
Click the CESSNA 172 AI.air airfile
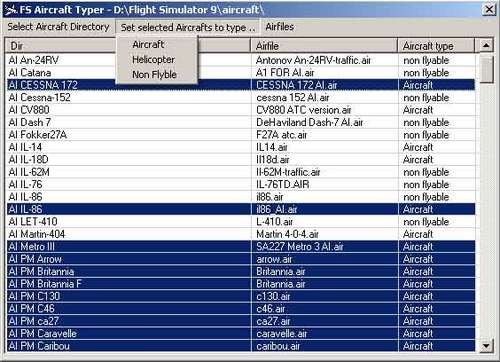point(297,85)
